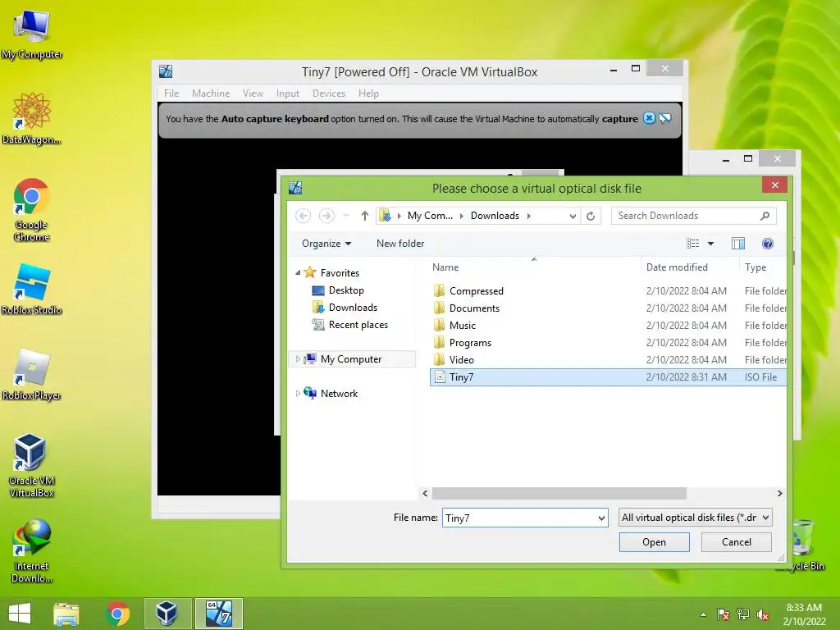Switch to VirtualBox Manager taskbar icon
Image resolution: width=840 pixels, height=630 pixels.
pos(167,614)
